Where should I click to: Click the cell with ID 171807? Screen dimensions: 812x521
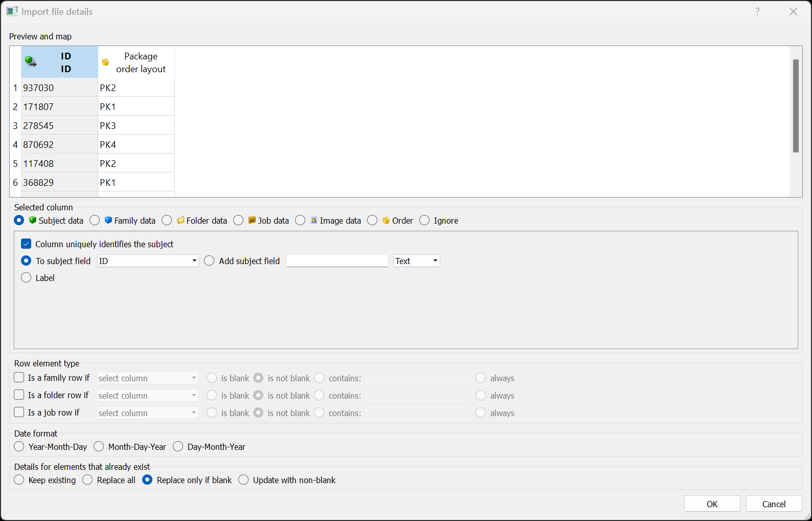(x=59, y=106)
